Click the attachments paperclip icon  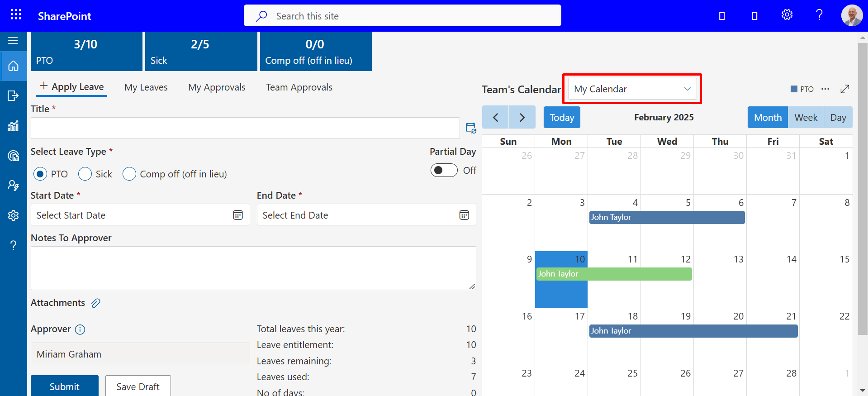pyautogui.click(x=96, y=303)
